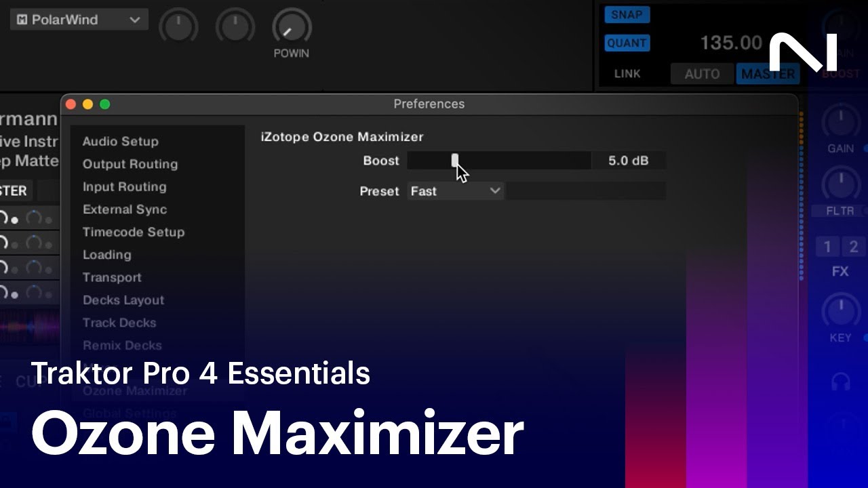This screenshot has height=488, width=868.
Task: Toggle FX unit 1 assignment
Action: [827, 247]
